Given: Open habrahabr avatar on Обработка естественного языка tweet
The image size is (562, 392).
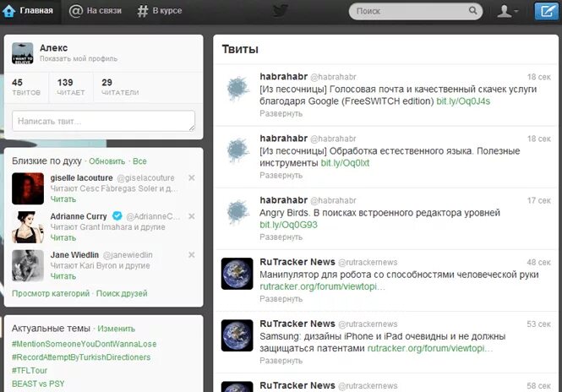Looking at the screenshot, I should tap(237, 150).
